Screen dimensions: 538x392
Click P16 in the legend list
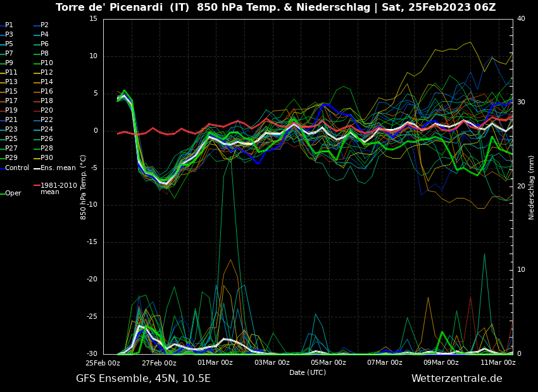point(47,91)
